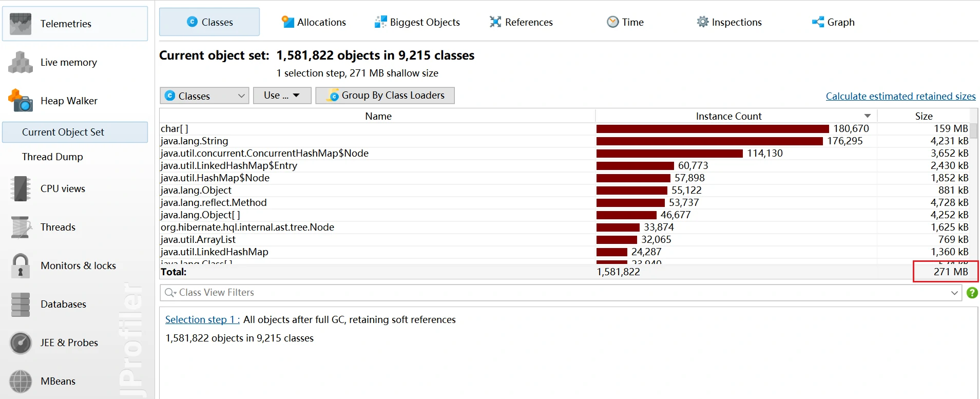The height and width of the screenshot is (399, 980).
Task: Expand the Class View Filters history arrow
Action: click(x=954, y=293)
